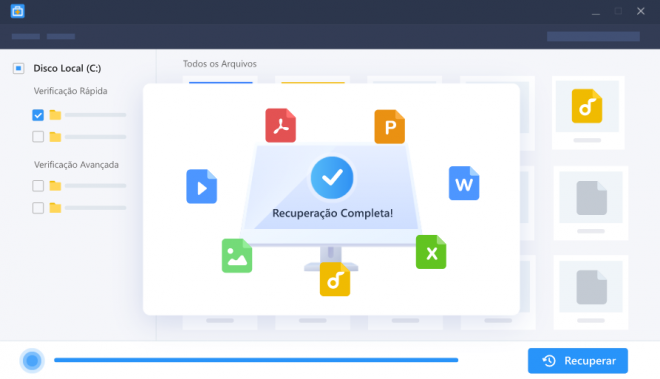660x379 pixels.
Task: Select the Disco Local (C:) tree item
Action: coord(67,68)
